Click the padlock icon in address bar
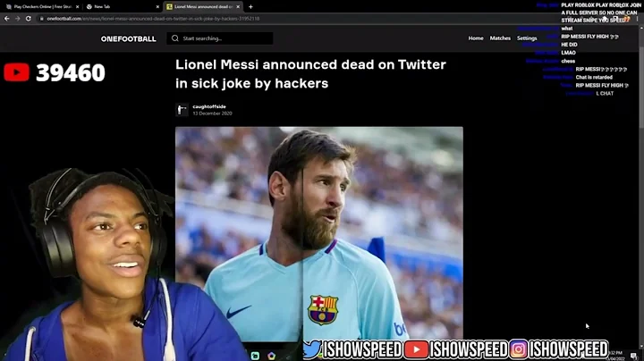 (x=41, y=19)
